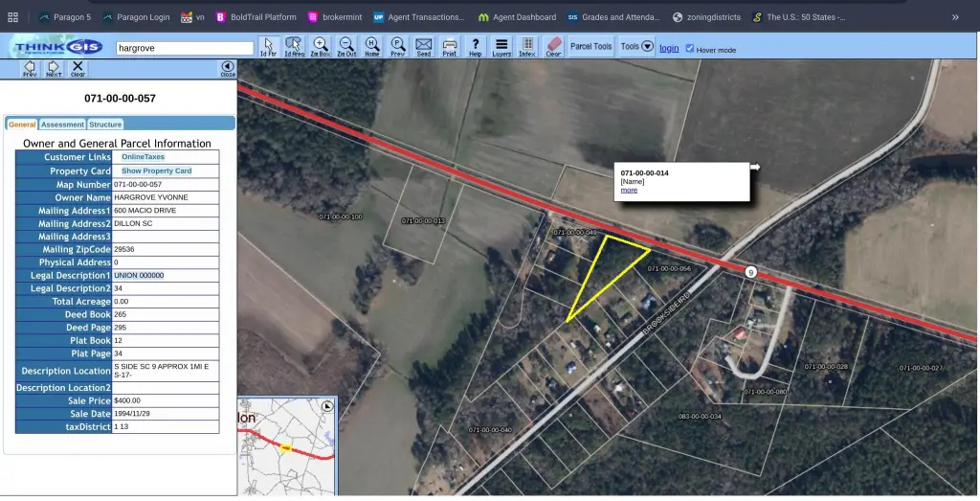Go to previous extent with Prev magnifier

tap(397, 47)
